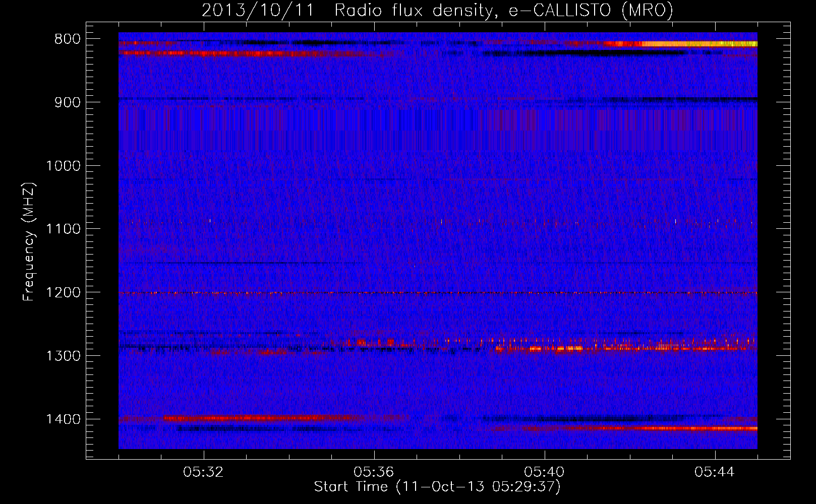
Task: Click the 'Frequency (MHZ)' axis label
Action: 29,242
